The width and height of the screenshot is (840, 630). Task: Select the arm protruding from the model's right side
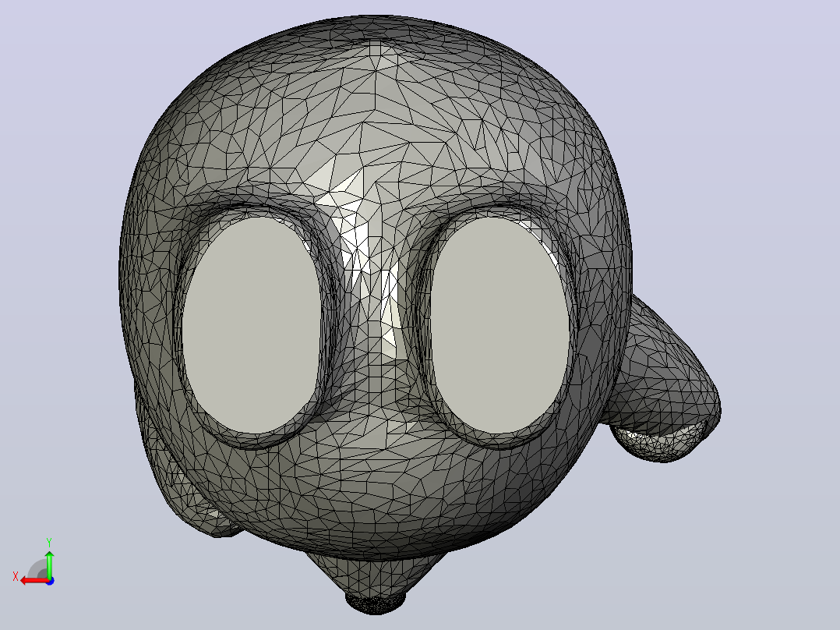click(x=664, y=380)
